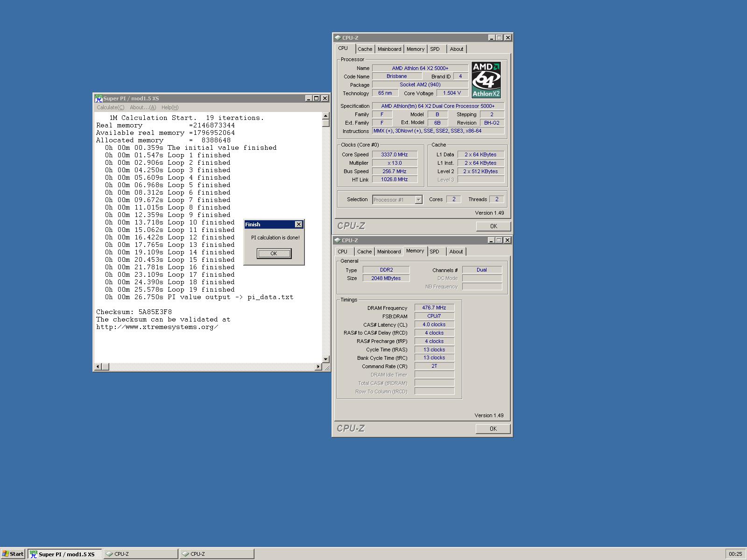
Task: Switch to Super PI taskbar button
Action: click(64, 554)
